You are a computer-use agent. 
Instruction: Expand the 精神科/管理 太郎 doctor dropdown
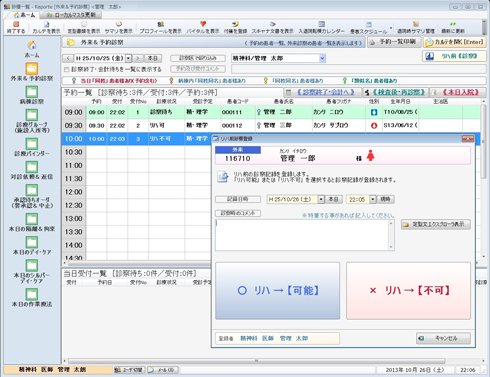tap(322, 58)
